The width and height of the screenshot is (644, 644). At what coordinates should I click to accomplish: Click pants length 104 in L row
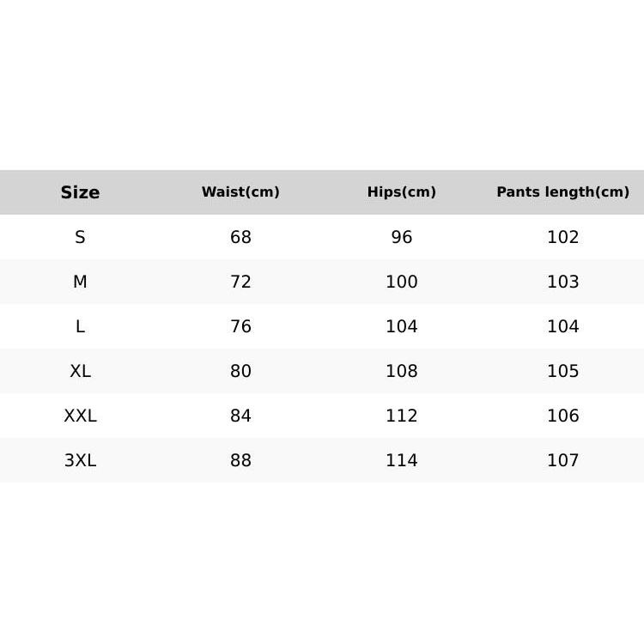point(563,326)
